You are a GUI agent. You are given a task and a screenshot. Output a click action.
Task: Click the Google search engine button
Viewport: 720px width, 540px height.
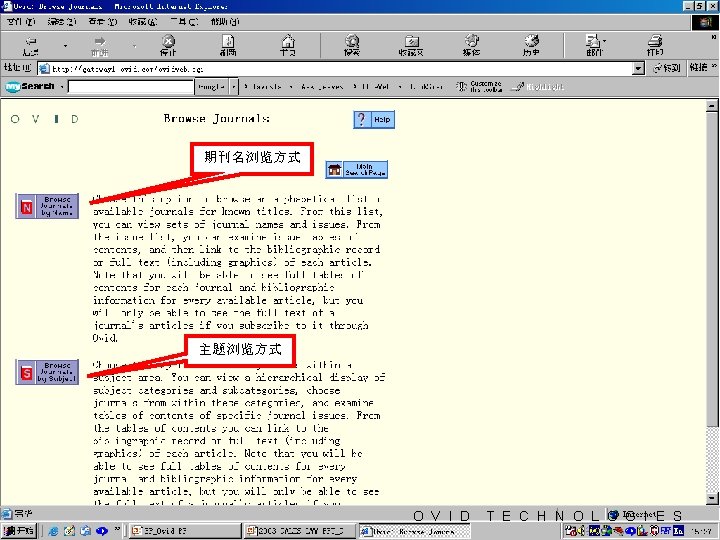(211, 86)
